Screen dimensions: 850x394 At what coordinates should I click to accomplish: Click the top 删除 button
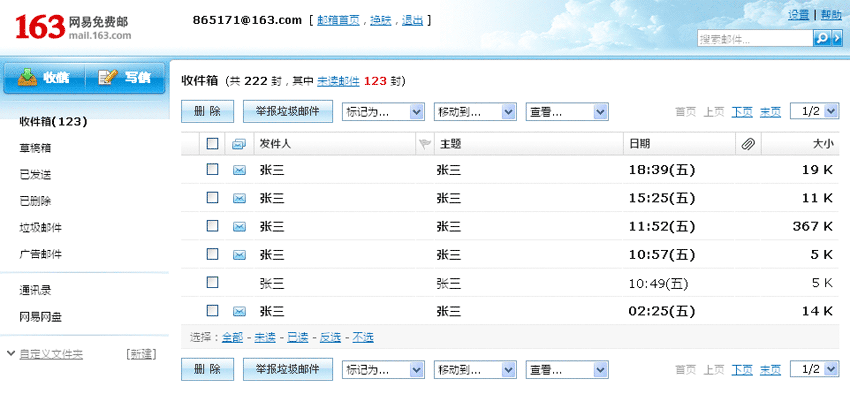(208, 112)
